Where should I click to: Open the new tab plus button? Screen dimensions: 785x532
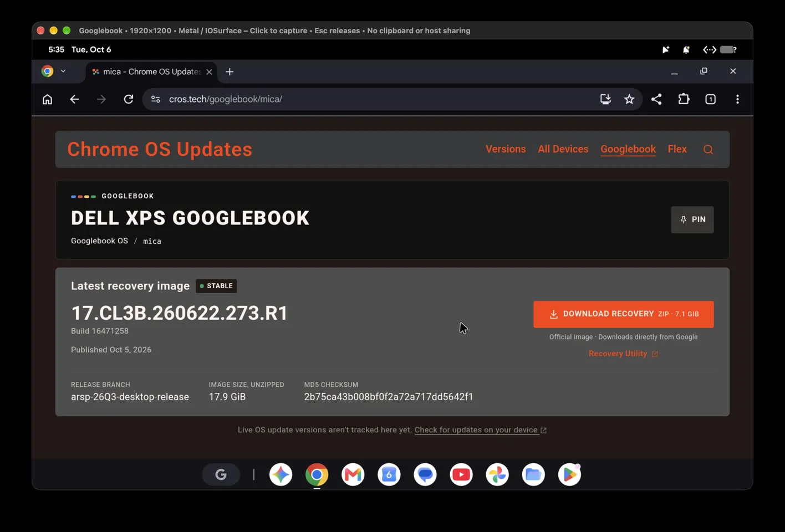pyautogui.click(x=230, y=71)
